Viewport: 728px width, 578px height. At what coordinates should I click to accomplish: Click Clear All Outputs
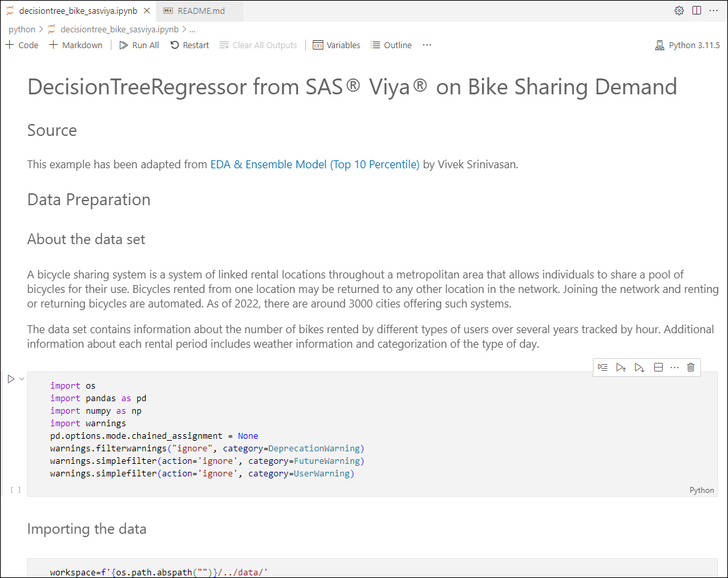(x=258, y=45)
